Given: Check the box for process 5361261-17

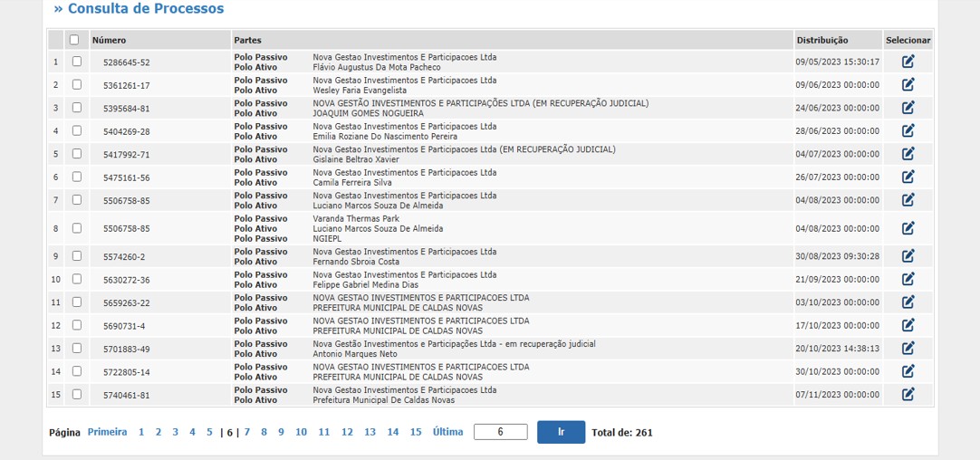Looking at the screenshot, I should click(x=77, y=84).
